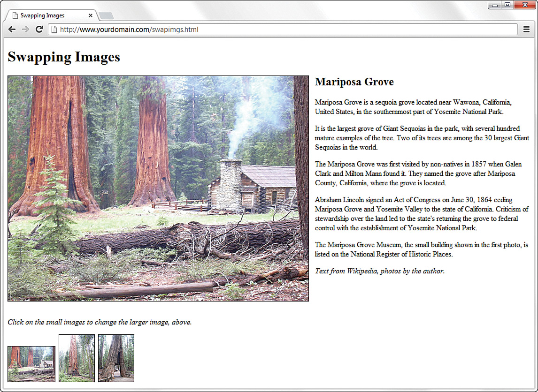Select the middle sequoia trunks thumbnail
Viewport: 538px width, 392px height.
point(77,358)
